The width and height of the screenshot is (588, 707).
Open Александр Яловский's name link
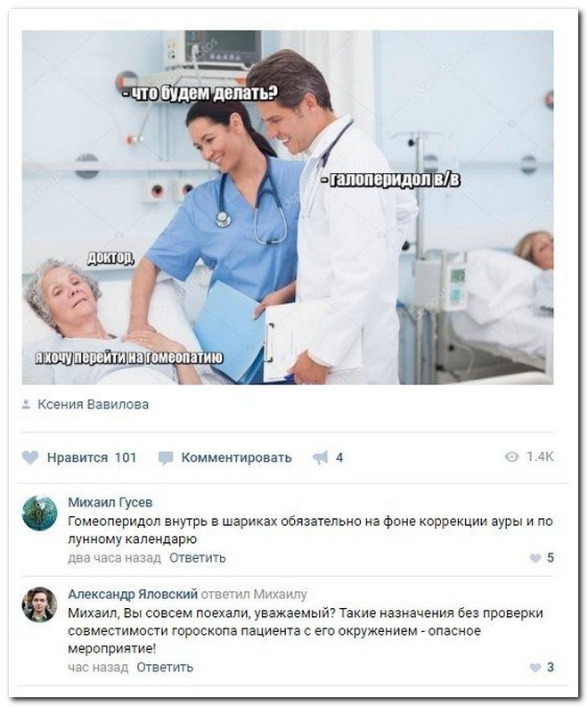pyautogui.click(x=133, y=595)
